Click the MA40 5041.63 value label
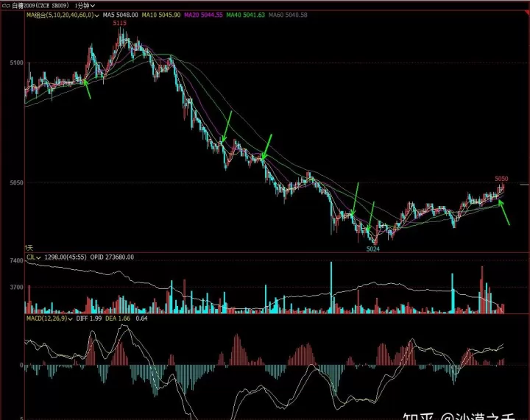530x420 pixels. [x=246, y=15]
